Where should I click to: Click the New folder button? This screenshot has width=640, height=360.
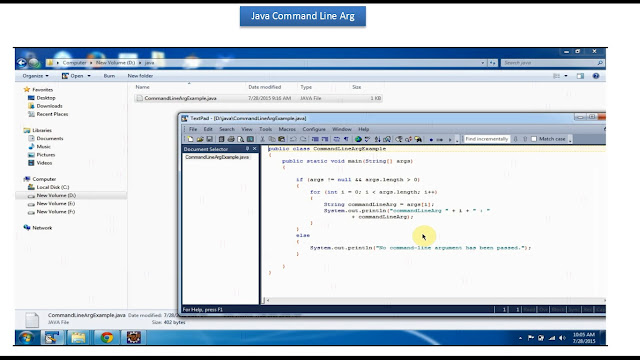click(140, 76)
